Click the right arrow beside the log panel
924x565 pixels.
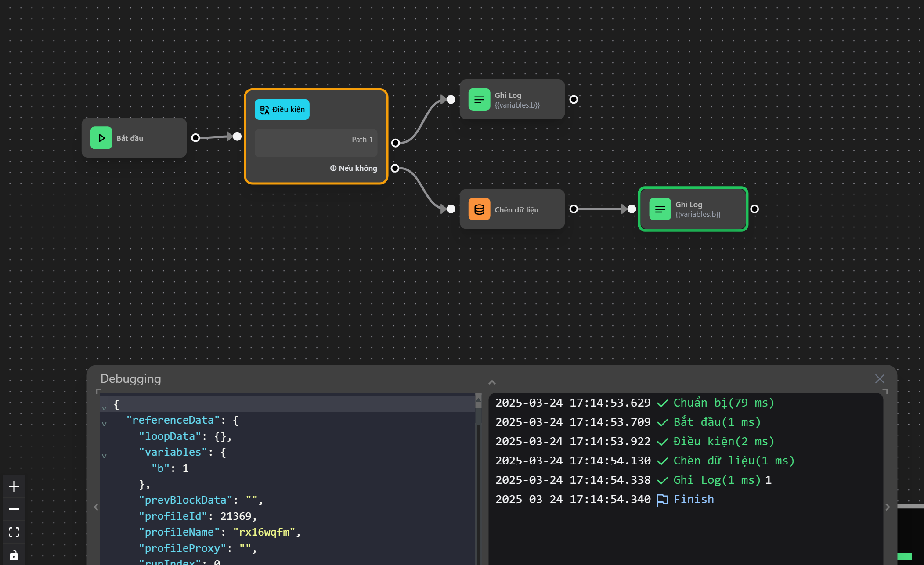point(888,507)
